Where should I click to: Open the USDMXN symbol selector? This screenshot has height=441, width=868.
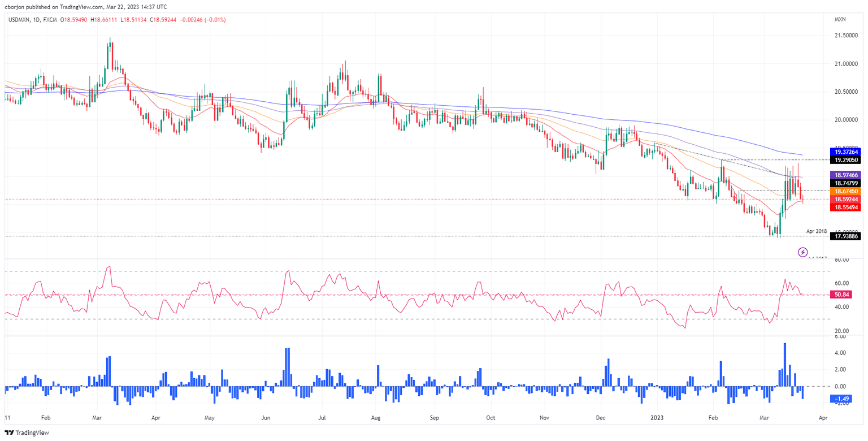pos(20,19)
